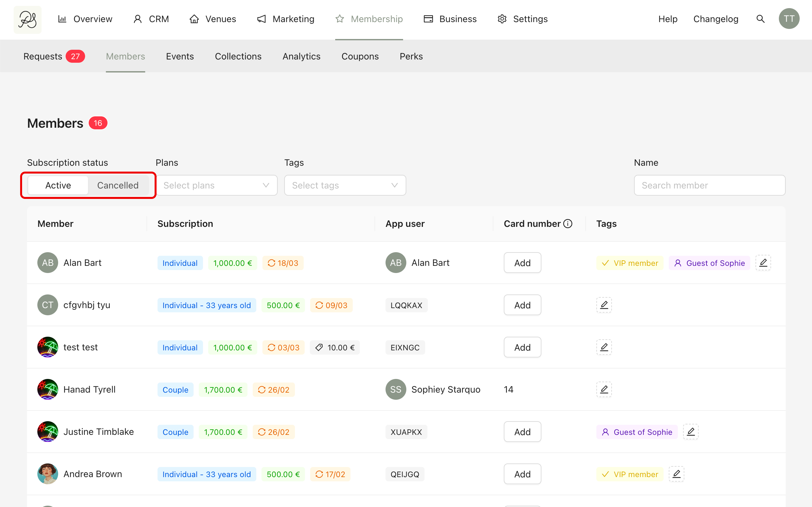812x507 pixels.
Task: Add card number for test test
Action: point(522,347)
